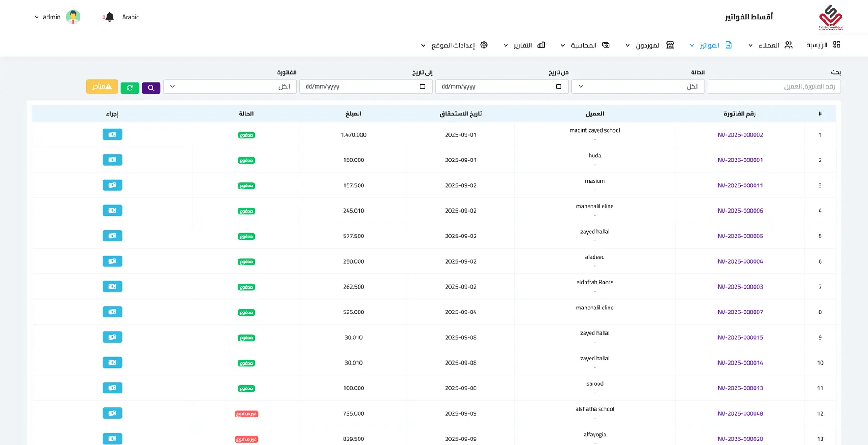Expand the 'الحالة' status dropdown filter
The height and width of the screenshot is (445, 868).
pos(637,86)
